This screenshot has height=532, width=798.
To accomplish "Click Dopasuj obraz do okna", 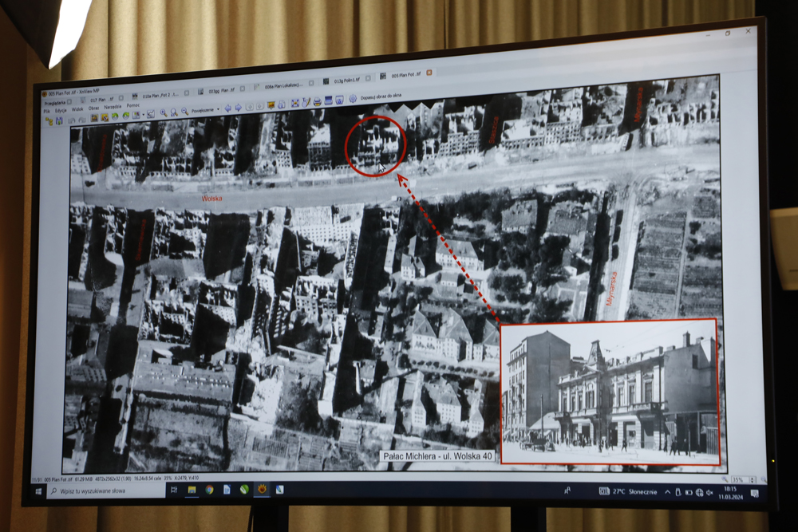I will [x=381, y=97].
